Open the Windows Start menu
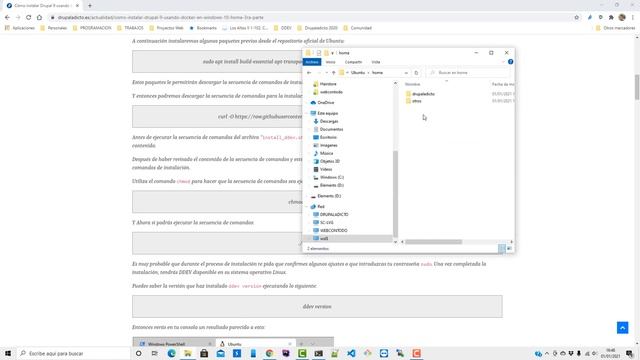The image size is (640, 360). click(x=8, y=353)
